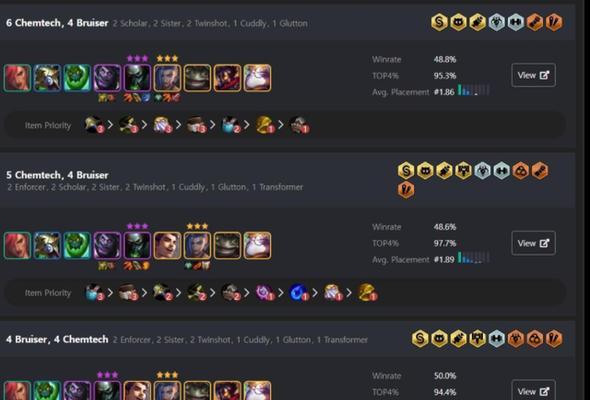The width and height of the screenshot is (590, 400).
Task: Click three-star Urgot portrait in 5 Chemtech team
Action: click(137, 245)
